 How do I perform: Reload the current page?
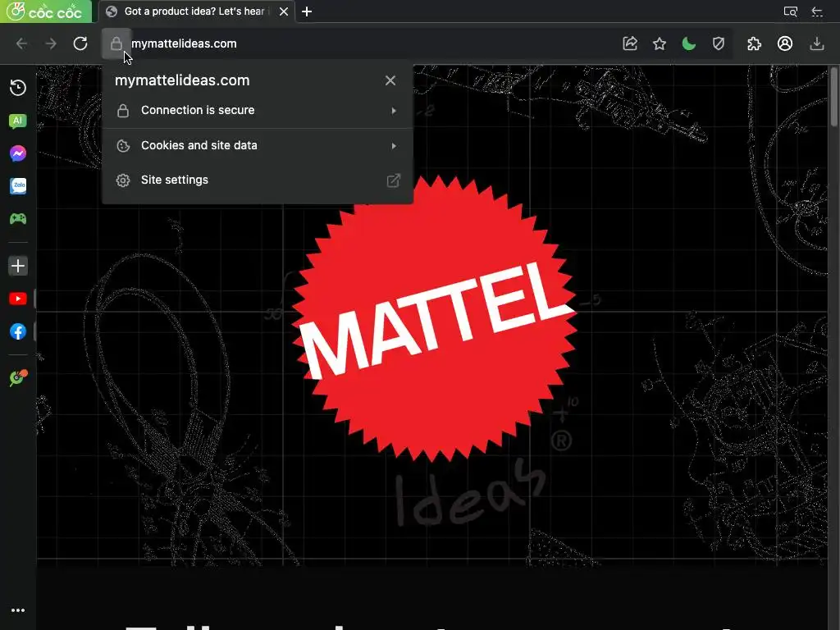(x=80, y=43)
